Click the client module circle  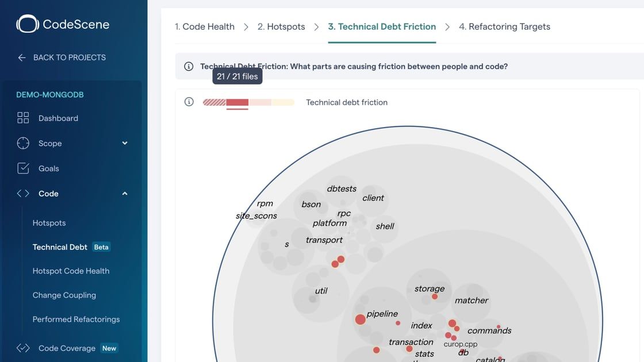(x=373, y=201)
